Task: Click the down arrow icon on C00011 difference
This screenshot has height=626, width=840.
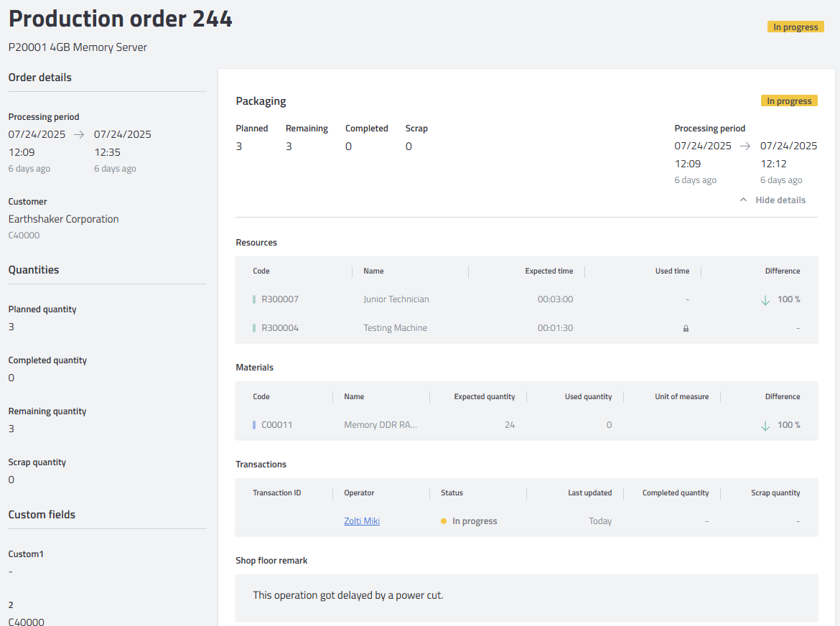Action: (x=765, y=425)
